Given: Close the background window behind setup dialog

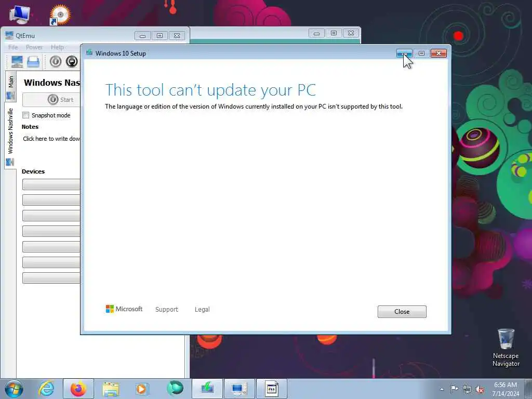Looking at the screenshot, I should tap(351, 33).
